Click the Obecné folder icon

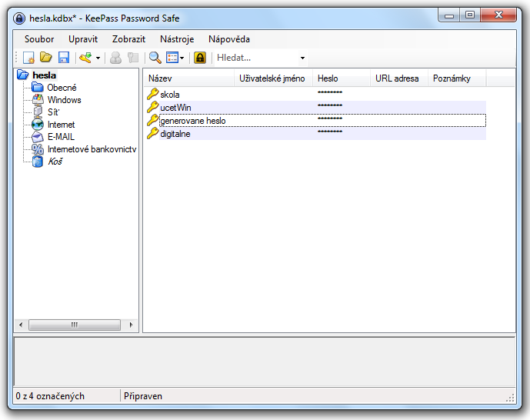38,88
